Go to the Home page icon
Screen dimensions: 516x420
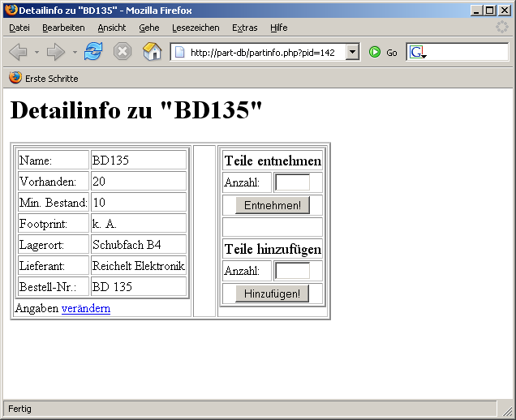152,52
